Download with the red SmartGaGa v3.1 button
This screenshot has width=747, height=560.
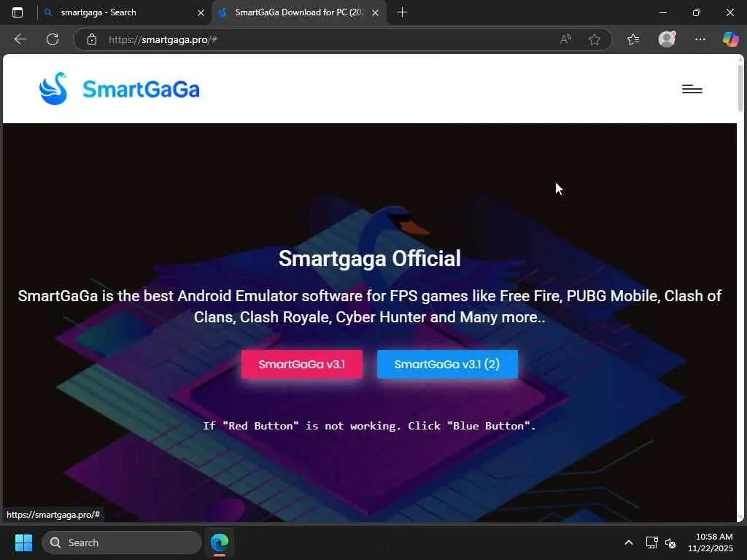(301, 365)
